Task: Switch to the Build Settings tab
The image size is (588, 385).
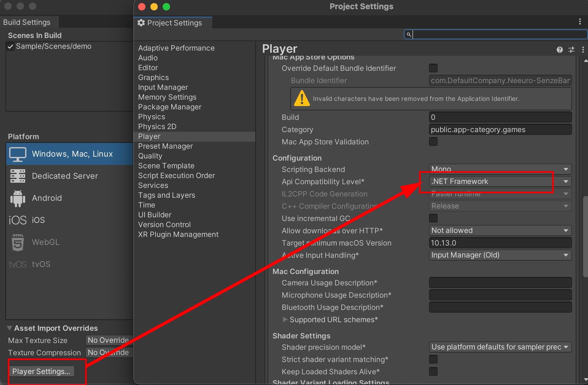Action: coord(26,22)
